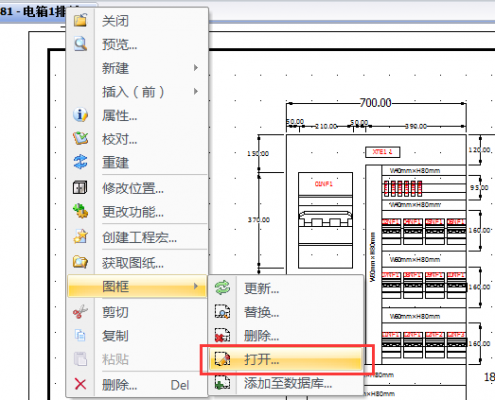Click the info icon next to 属性

tap(80, 115)
